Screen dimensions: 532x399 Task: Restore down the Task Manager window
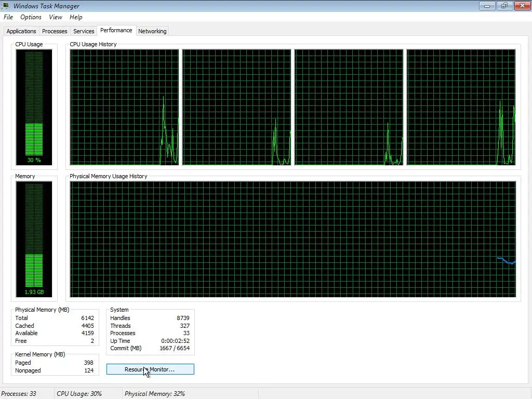pos(504,6)
